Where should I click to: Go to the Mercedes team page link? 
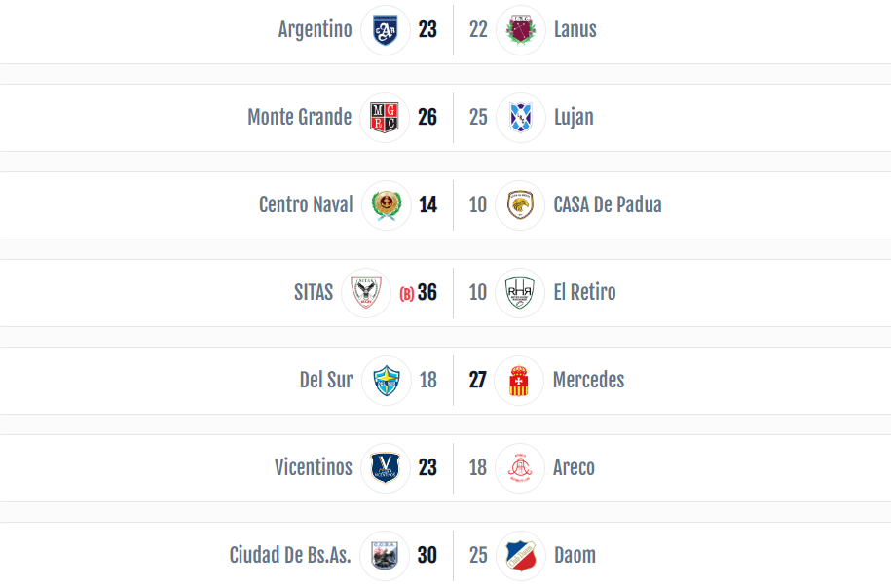[x=589, y=380]
